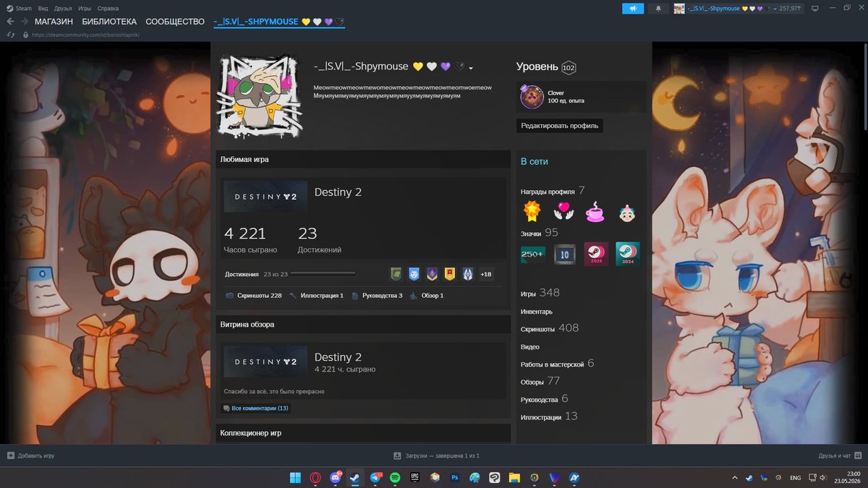
Task: Click the second Destiny 2 achievement icon
Action: coord(414,274)
